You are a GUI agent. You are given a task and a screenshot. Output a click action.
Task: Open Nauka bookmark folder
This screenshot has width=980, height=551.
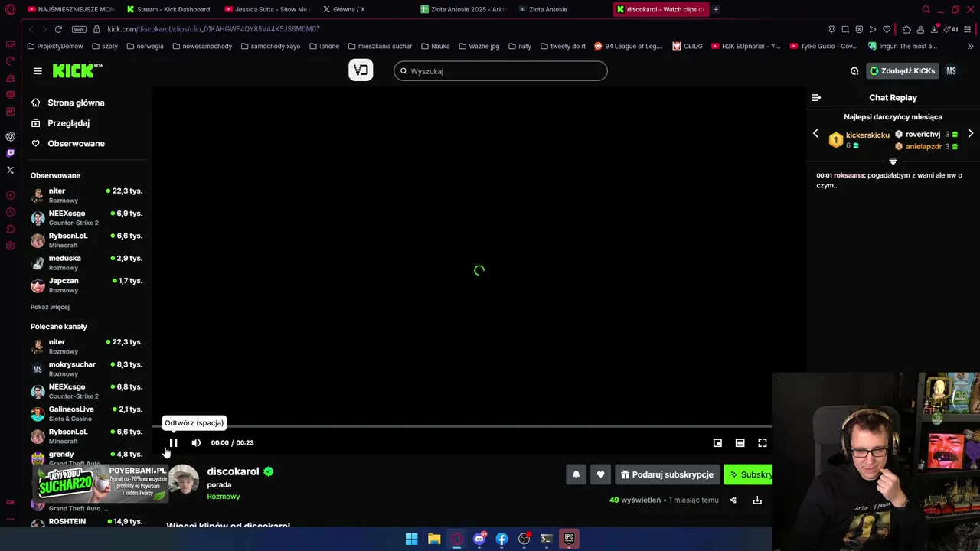tap(436, 46)
